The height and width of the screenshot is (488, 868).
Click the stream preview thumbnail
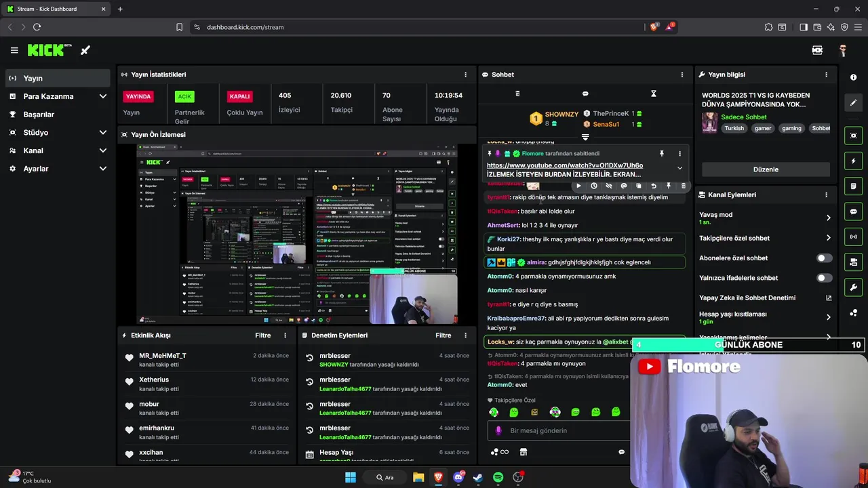coord(297,235)
